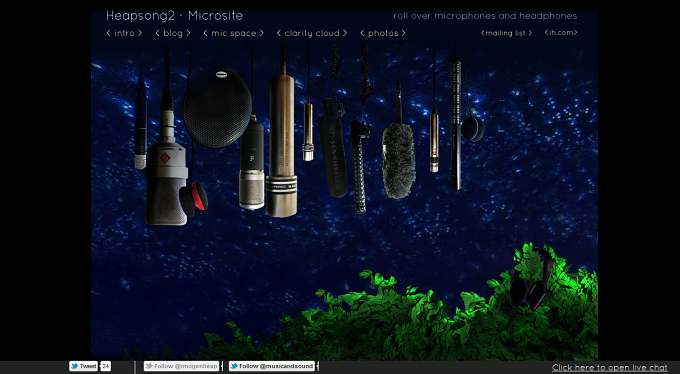Click the Heapsong2 - Microsite title

(x=174, y=16)
